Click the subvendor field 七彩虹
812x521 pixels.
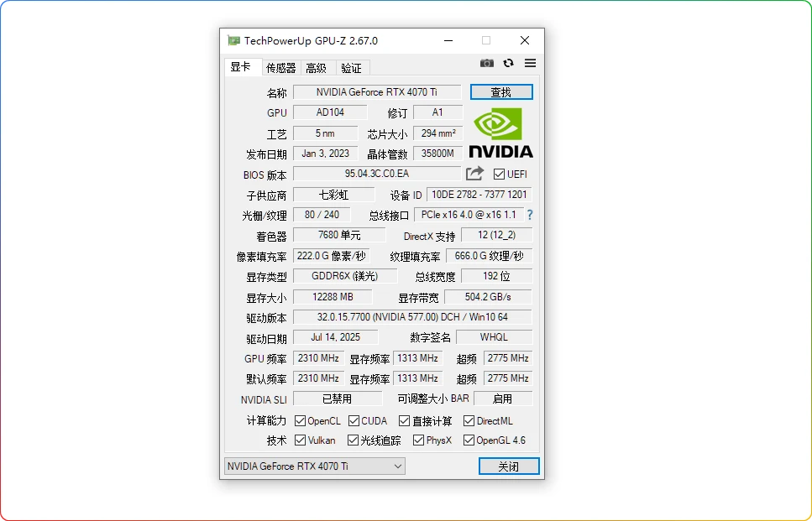333,195
